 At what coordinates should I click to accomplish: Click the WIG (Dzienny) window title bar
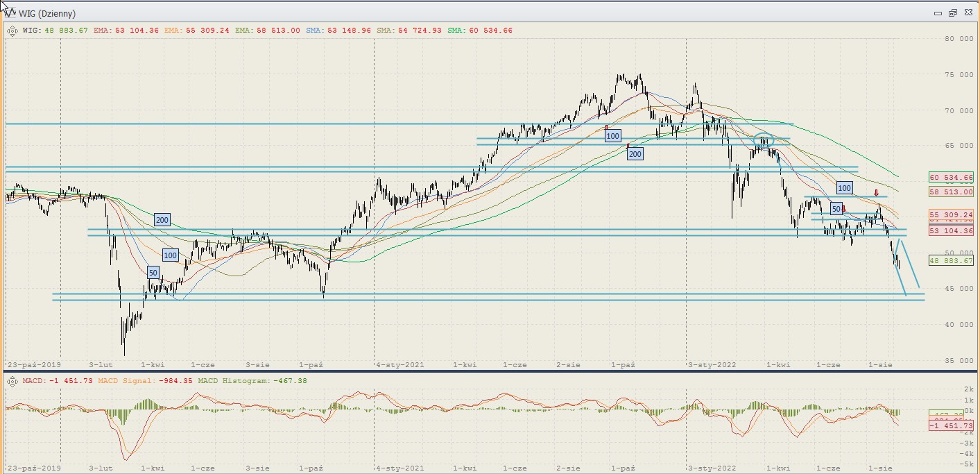[x=416, y=13]
